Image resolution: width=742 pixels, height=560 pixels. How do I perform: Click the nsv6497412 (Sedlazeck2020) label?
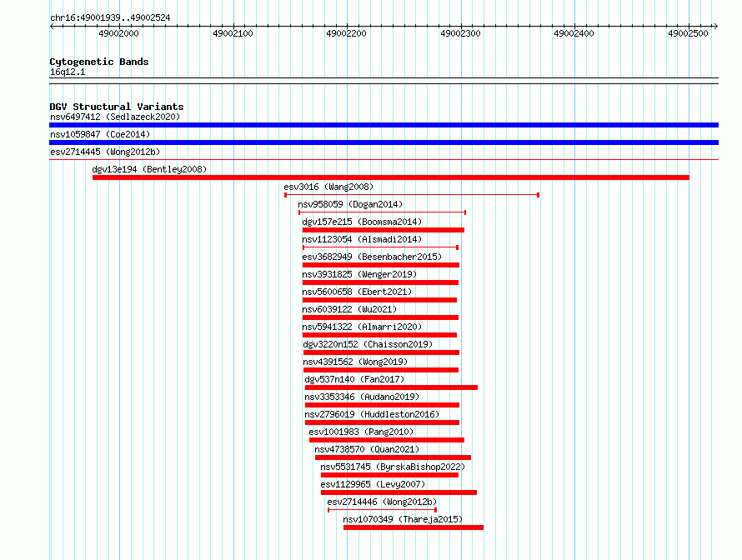(x=115, y=117)
